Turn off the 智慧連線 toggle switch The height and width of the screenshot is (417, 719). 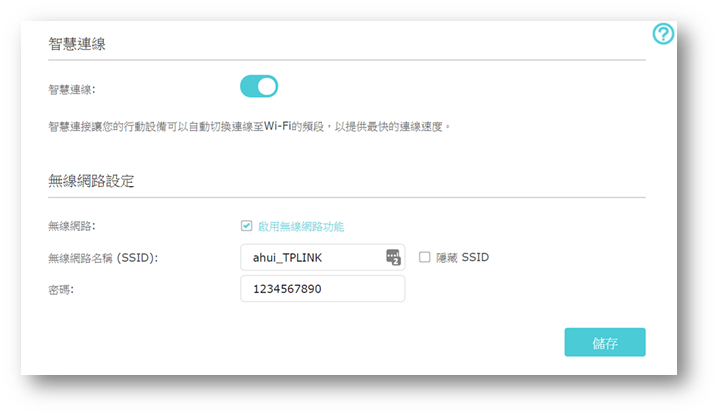(259, 87)
